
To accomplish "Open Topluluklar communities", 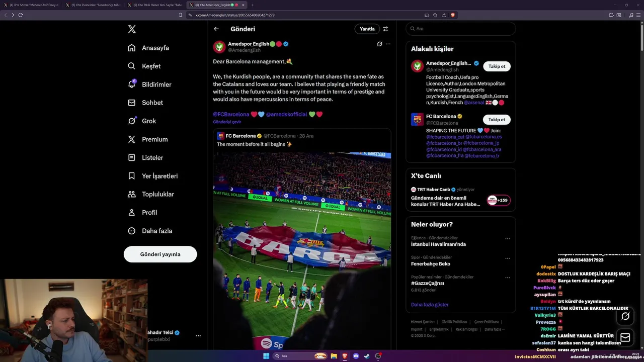I will coord(151,194).
